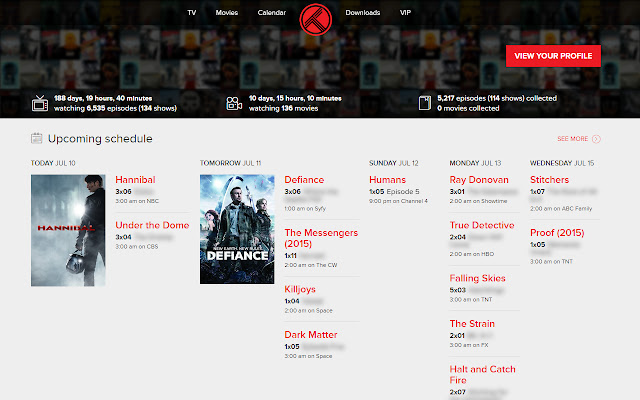
Task: Open the Dark Matter show link
Action: click(x=311, y=335)
